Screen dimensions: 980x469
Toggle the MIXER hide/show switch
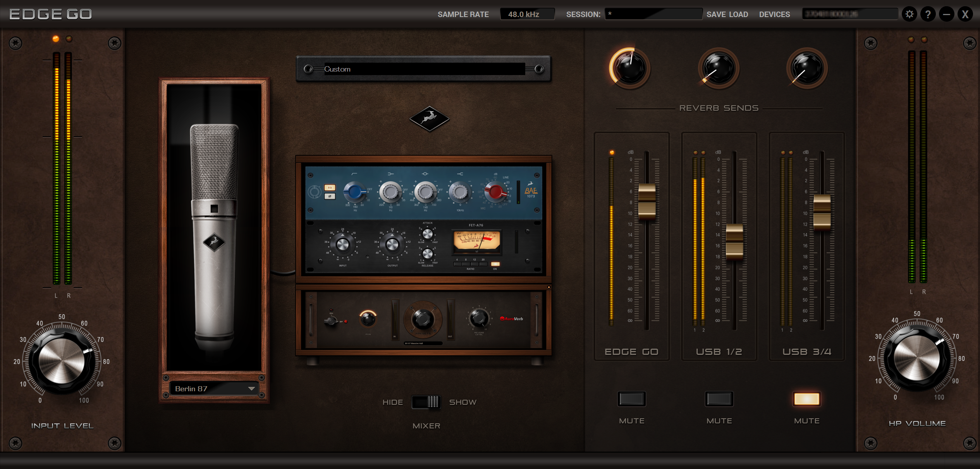tap(426, 402)
